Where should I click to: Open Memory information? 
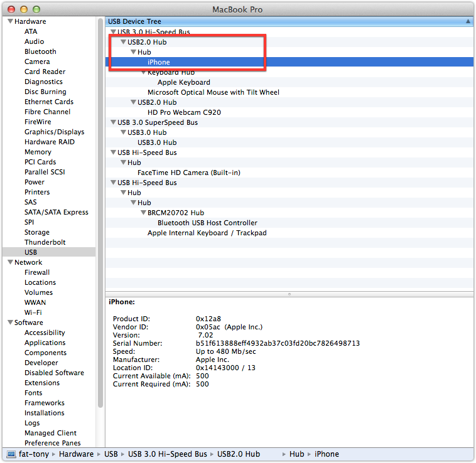pyautogui.click(x=38, y=152)
